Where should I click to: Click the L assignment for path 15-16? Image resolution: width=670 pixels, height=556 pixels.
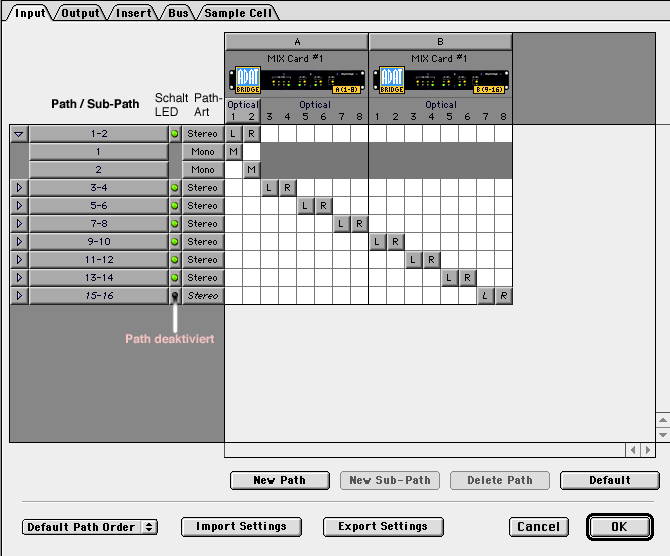486,295
